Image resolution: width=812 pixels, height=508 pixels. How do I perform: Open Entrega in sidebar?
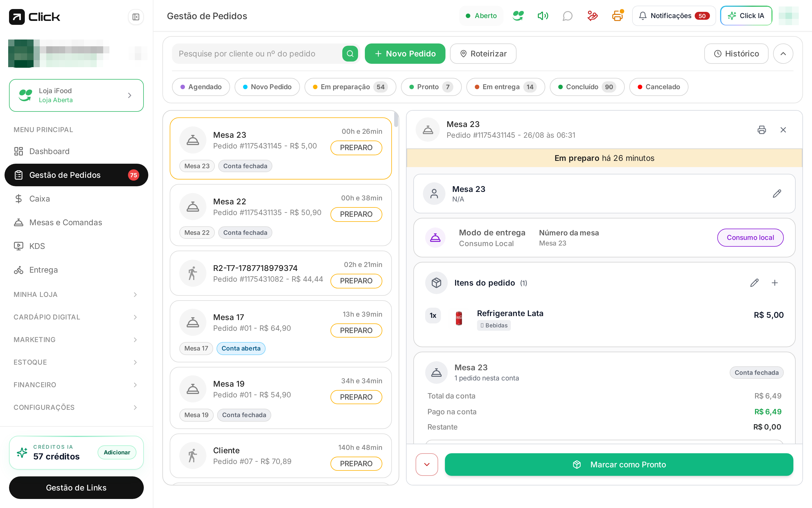coord(76,270)
